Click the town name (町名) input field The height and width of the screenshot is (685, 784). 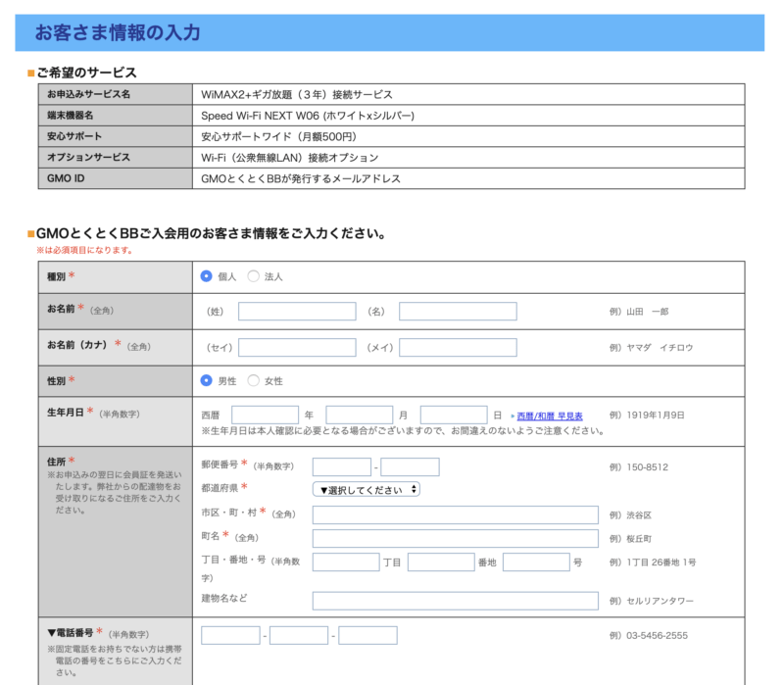(x=456, y=537)
